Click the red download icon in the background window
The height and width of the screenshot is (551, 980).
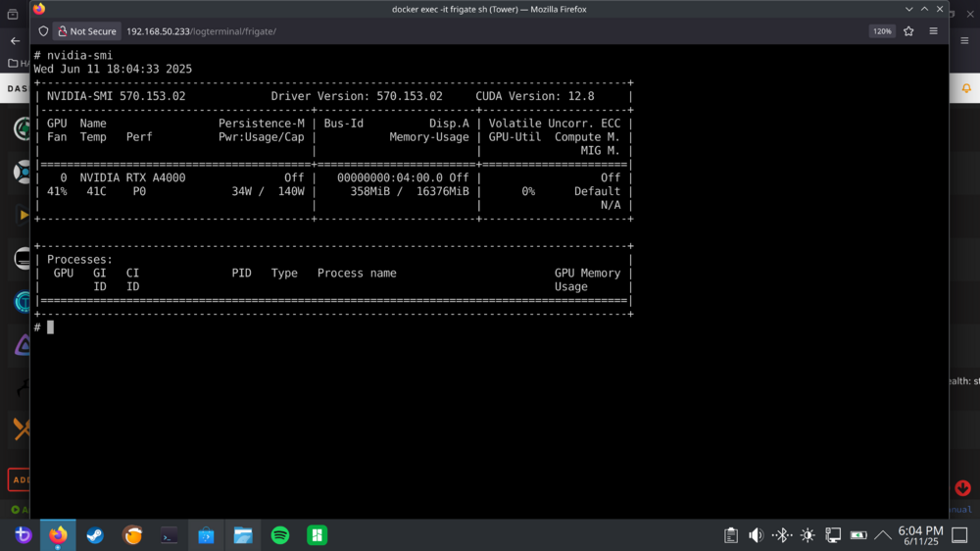962,488
